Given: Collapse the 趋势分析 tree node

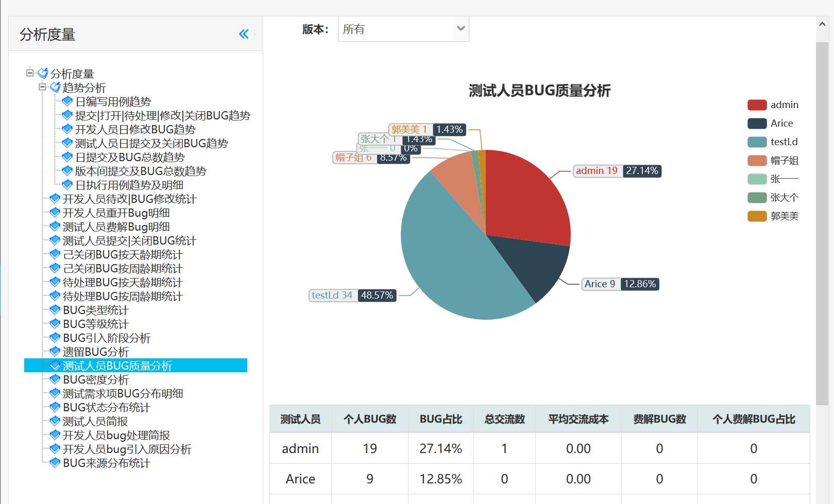Looking at the screenshot, I should (42, 87).
